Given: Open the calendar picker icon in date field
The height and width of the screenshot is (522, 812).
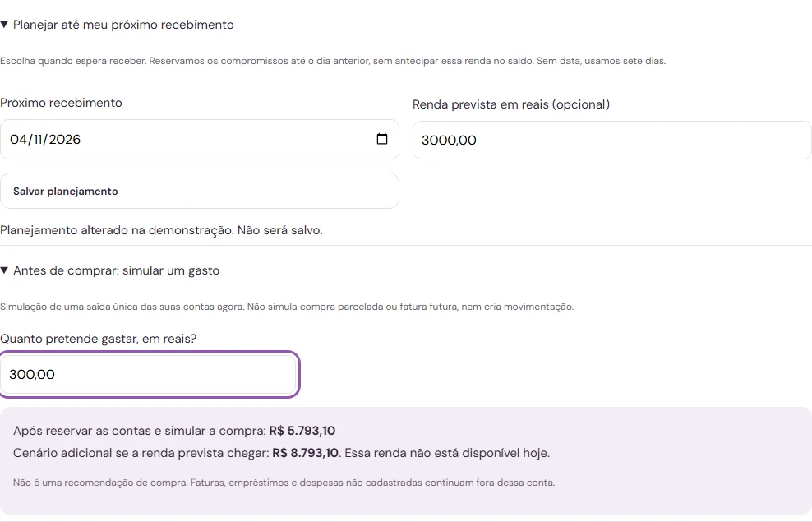Looking at the screenshot, I should point(381,139).
